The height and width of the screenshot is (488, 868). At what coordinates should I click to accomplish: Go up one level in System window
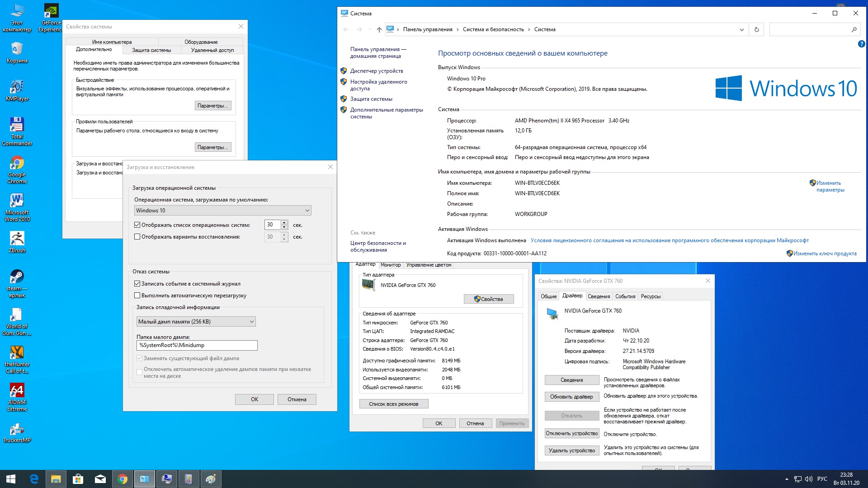[x=379, y=29]
